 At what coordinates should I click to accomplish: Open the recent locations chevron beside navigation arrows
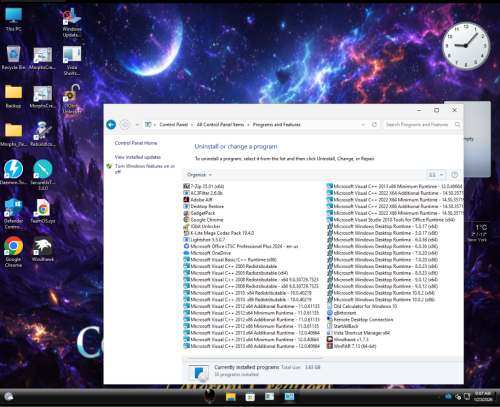137,125
